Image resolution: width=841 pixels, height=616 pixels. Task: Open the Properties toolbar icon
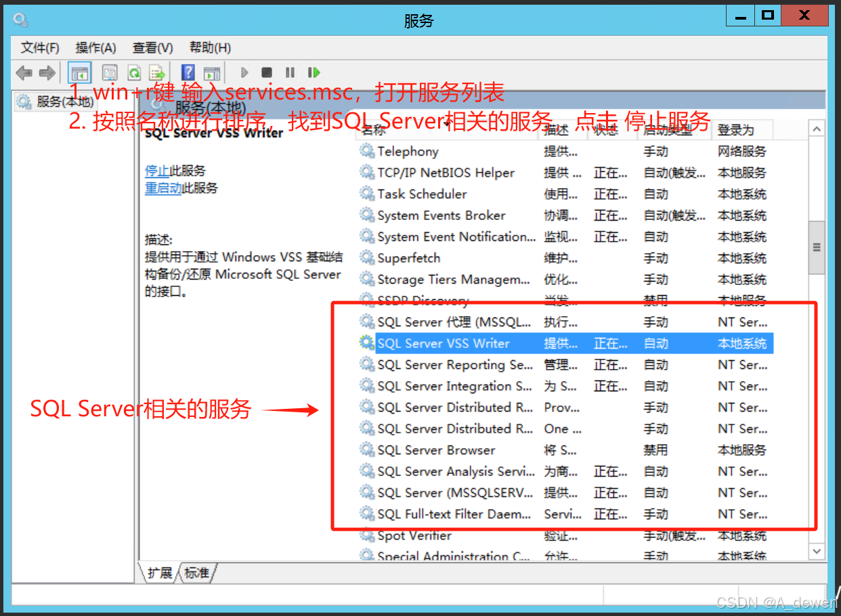[109, 72]
